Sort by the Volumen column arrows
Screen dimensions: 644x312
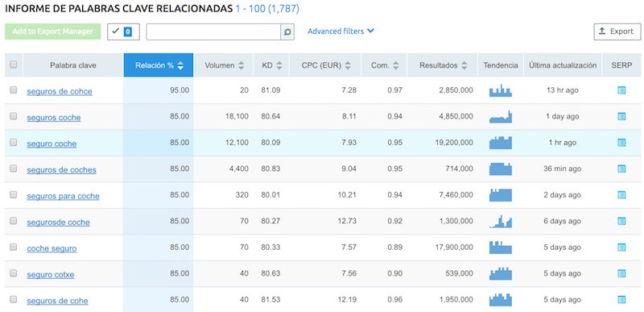[241, 65]
